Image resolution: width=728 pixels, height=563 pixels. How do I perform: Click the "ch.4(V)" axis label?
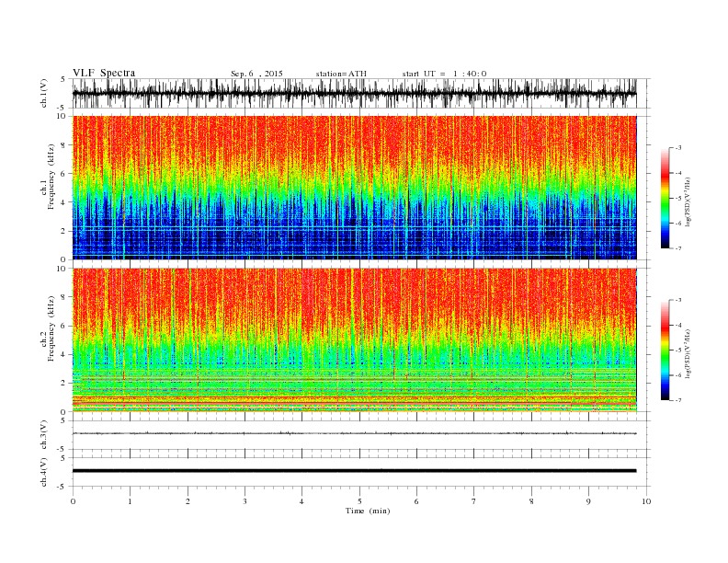tap(44, 472)
